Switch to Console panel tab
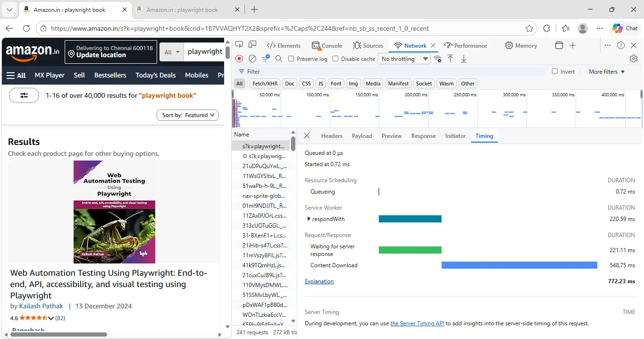 (327, 45)
